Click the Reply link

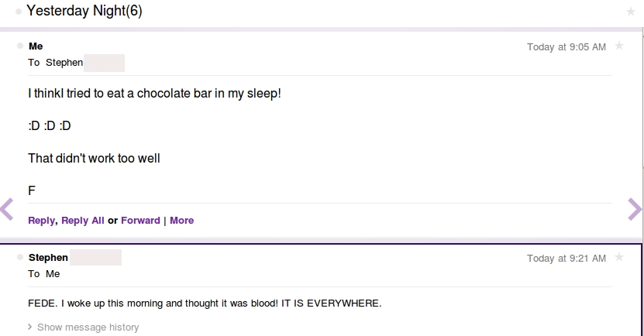(41, 221)
